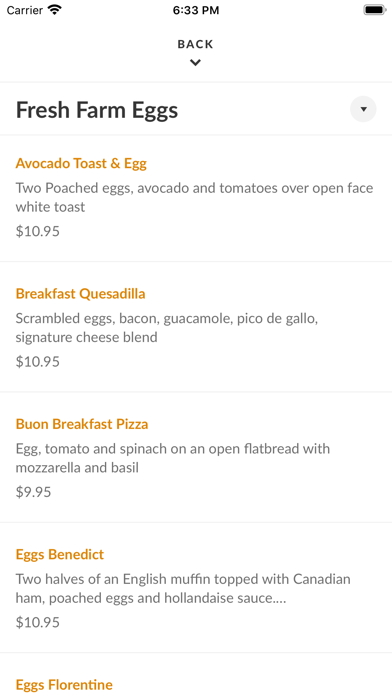Click the Eggs Benedict truncated description
Screen dimensions: 392x696
(183, 589)
